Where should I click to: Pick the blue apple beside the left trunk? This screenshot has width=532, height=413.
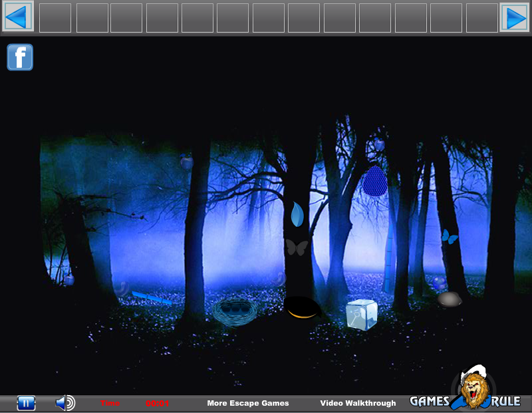187,161
